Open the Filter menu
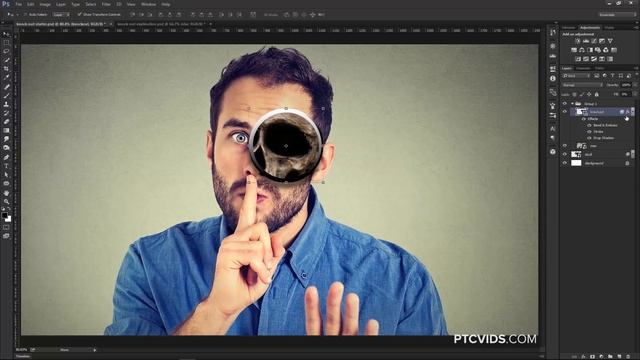This screenshot has width=640, height=360. point(106,4)
